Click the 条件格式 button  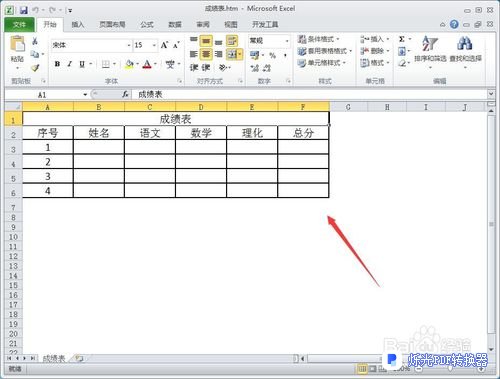(x=318, y=39)
